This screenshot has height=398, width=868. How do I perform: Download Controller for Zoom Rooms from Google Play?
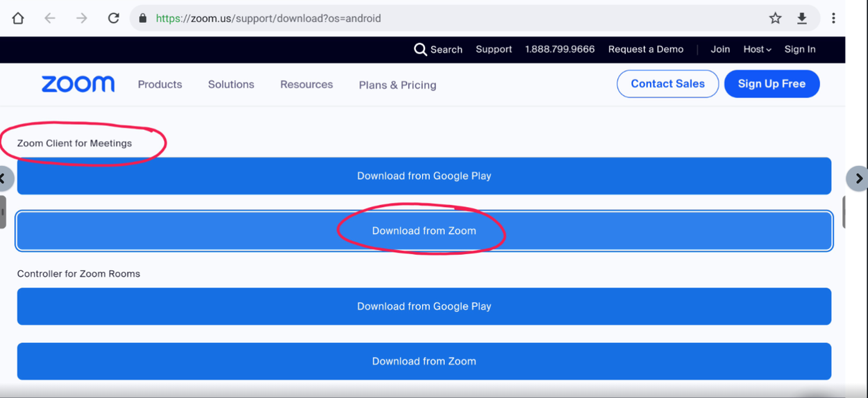[x=424, y=306]
